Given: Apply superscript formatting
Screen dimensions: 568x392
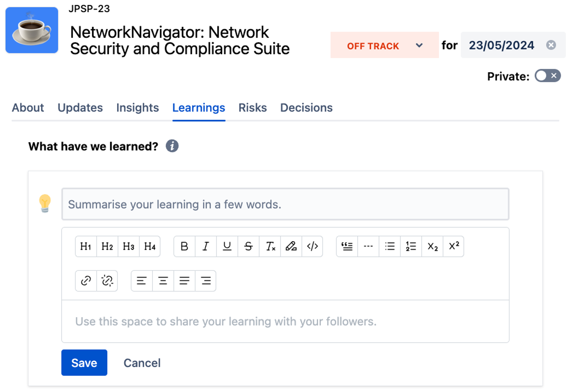Looking at the screenshot, I should click(x=454, y=246).
